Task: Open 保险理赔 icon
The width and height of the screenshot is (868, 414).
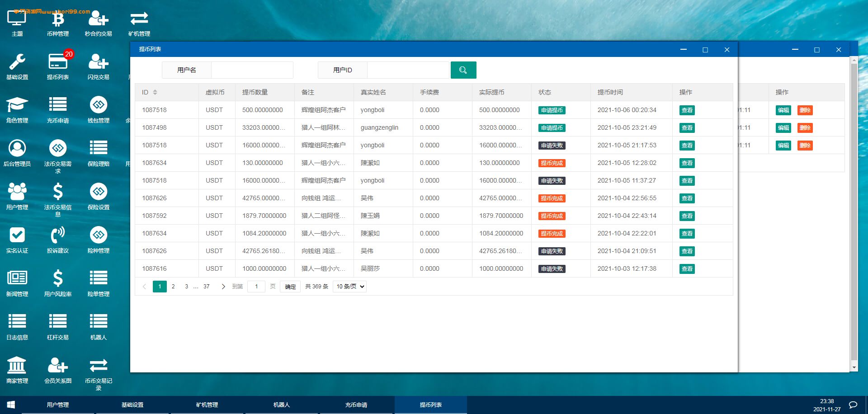Action: (x=99, y=153)
